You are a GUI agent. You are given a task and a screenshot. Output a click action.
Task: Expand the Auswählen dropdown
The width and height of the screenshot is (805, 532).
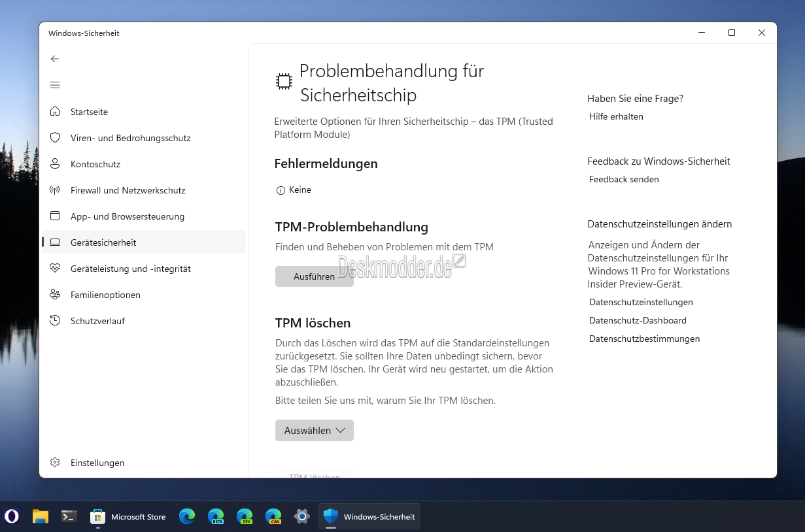tap(315, 431)
